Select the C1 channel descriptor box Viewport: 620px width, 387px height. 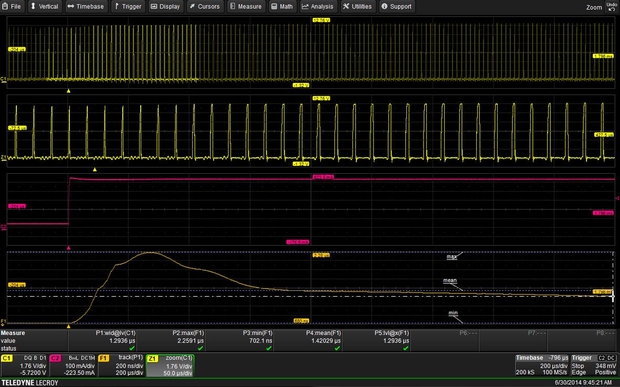tap(25, 365)
